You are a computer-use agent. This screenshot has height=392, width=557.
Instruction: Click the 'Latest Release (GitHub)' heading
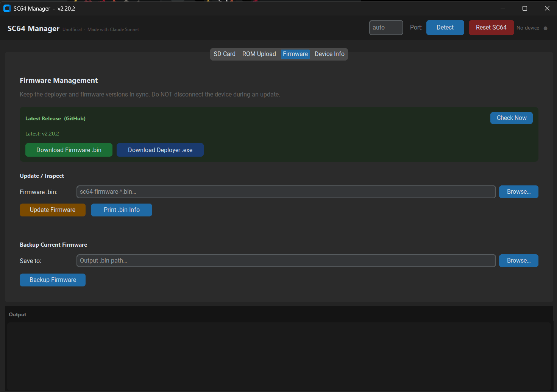(x=55, y=118)
